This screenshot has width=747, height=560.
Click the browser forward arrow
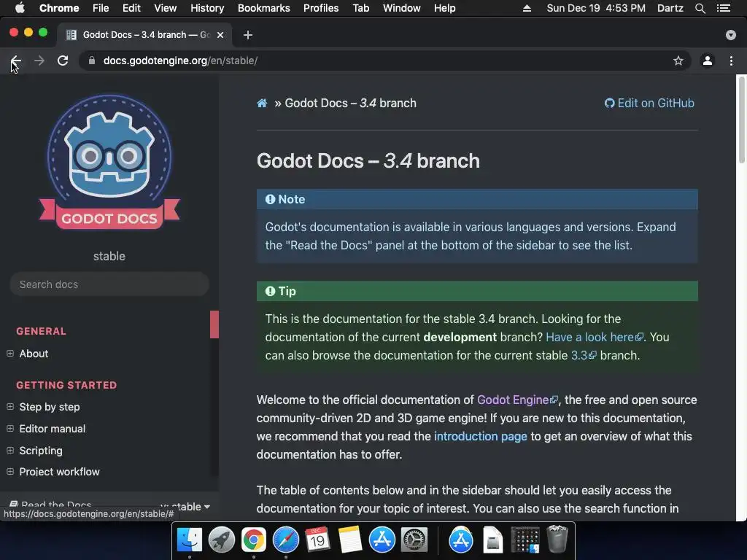click(39, 61)
